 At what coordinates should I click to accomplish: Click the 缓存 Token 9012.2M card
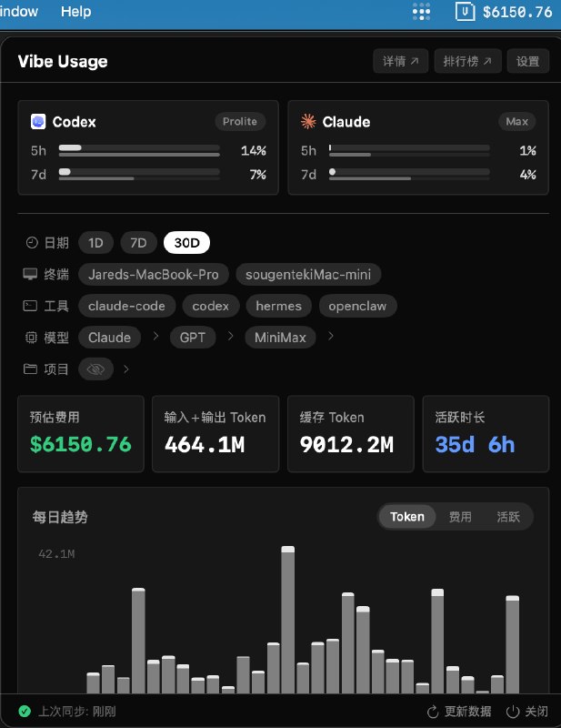point(351,434)
